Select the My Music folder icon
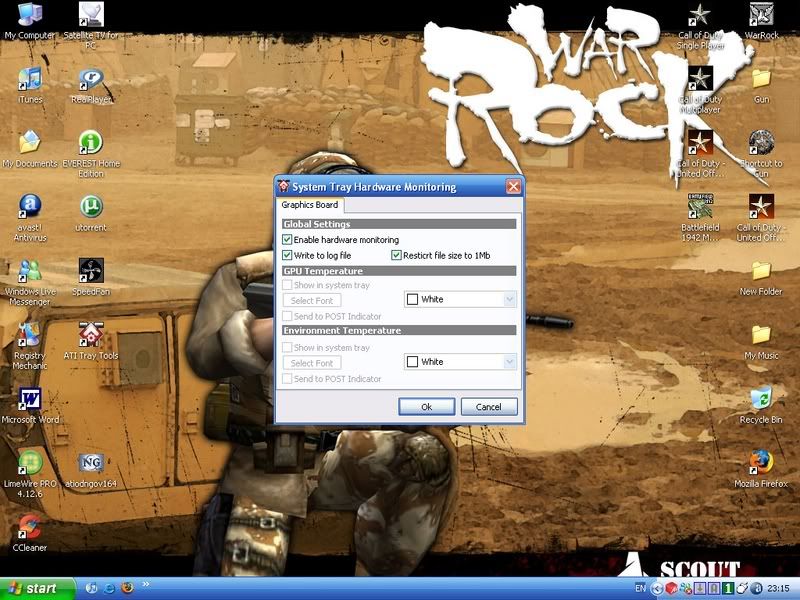Viewport: 800px width, 600px height. pos(761,341)
